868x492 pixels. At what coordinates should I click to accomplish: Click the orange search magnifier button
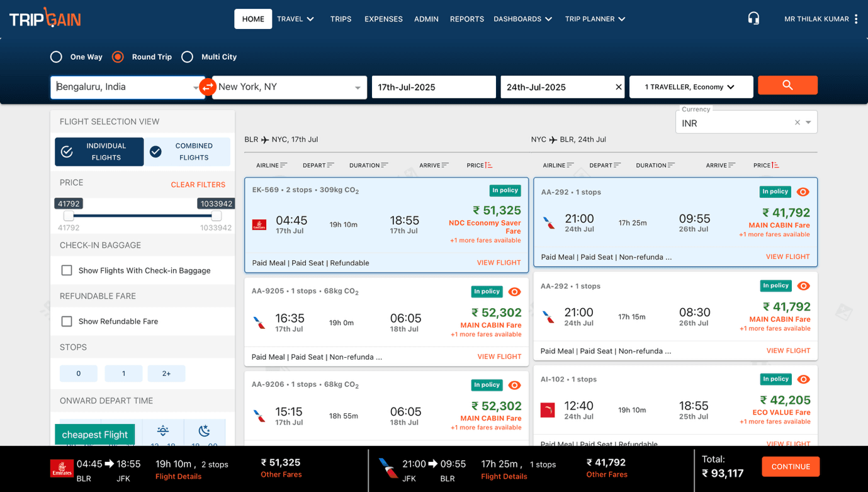coord(787,85)
